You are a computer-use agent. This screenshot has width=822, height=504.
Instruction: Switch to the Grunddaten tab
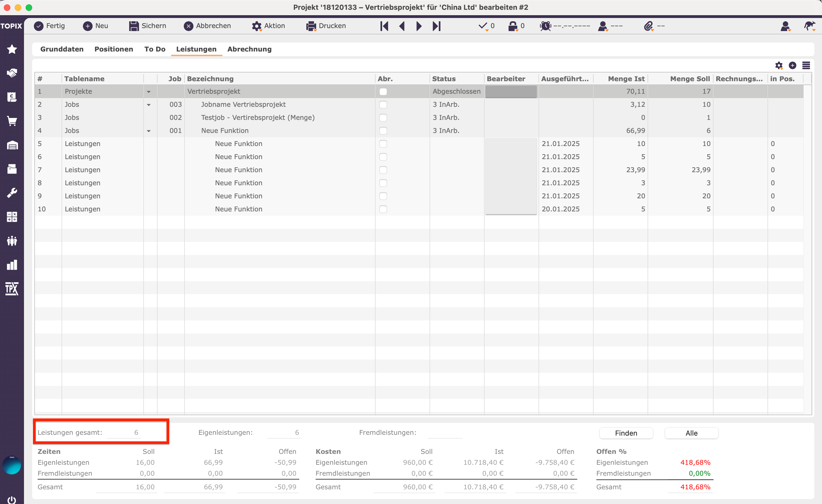click(62, 49)
